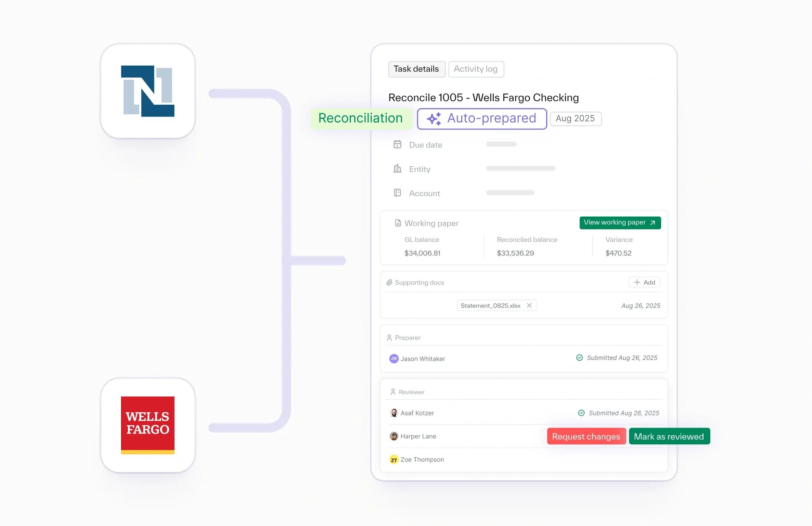This screenshot has height=526, width=812.
Task: Click the Reviewer person icon
Action: pyautogui.click(x=393, y=392)
